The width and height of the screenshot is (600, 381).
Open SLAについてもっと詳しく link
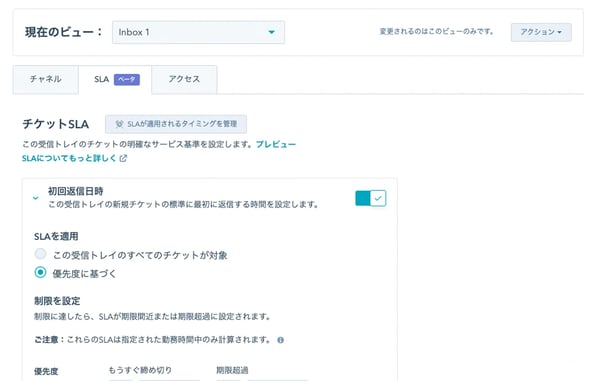69,158
